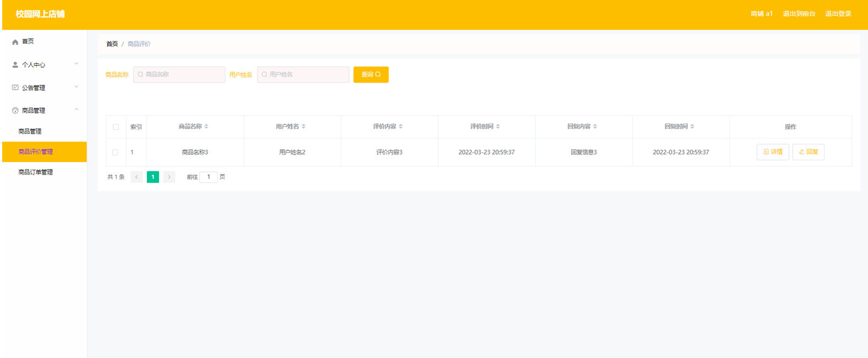Click cell 评价内容3
The image size is (868, 358).
point(389,152)
